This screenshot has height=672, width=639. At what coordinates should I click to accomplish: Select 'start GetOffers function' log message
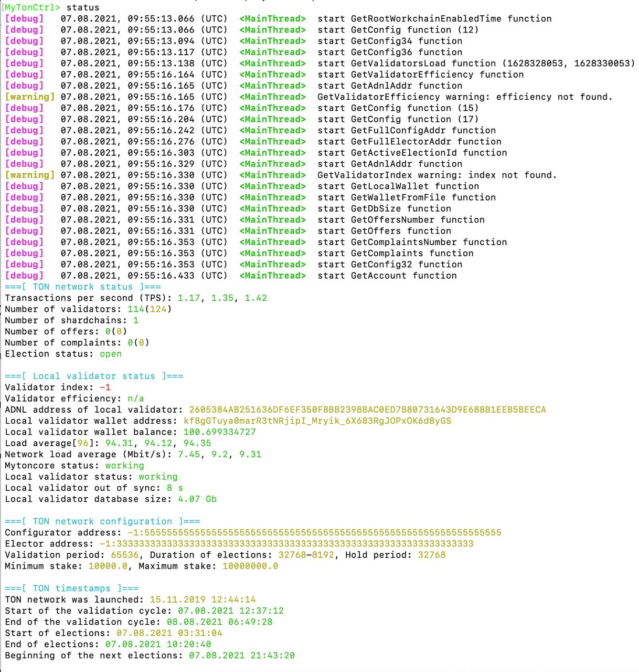(x=384, y=231)
